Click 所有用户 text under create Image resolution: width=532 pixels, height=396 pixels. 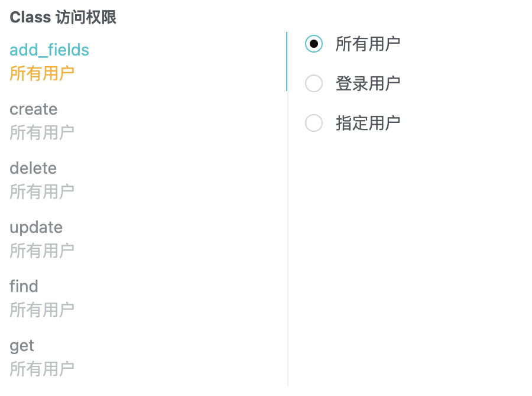(x=42, y=132)
